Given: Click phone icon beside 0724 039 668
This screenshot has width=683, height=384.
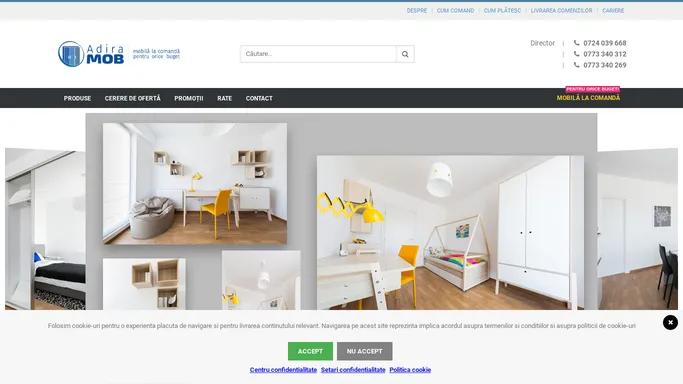Looking at the screenshot, I should 576,43.
